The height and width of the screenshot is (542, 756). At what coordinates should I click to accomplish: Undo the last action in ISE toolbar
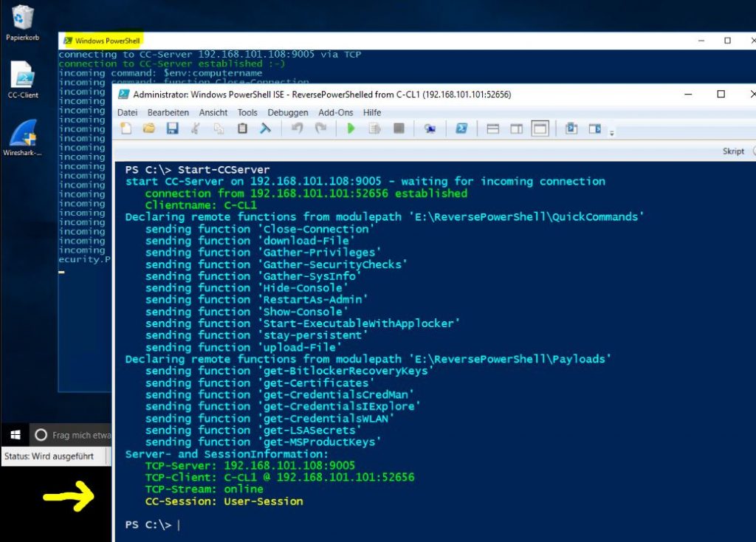[297, 128]
